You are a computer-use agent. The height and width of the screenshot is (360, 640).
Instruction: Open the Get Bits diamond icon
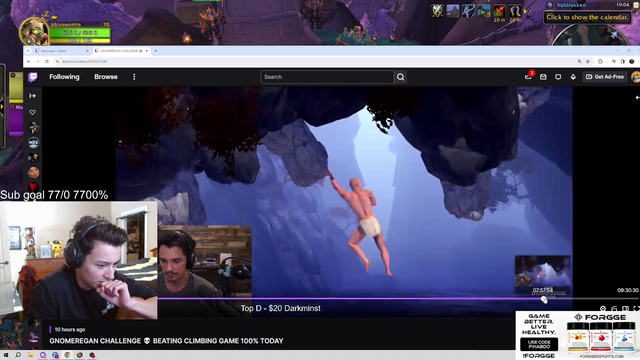(x=573, y=77)
